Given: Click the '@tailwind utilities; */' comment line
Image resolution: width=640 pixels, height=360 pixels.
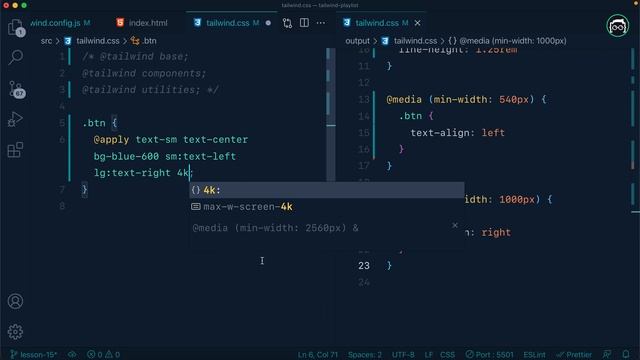Looking at the screenshot, I should (150, 90).
